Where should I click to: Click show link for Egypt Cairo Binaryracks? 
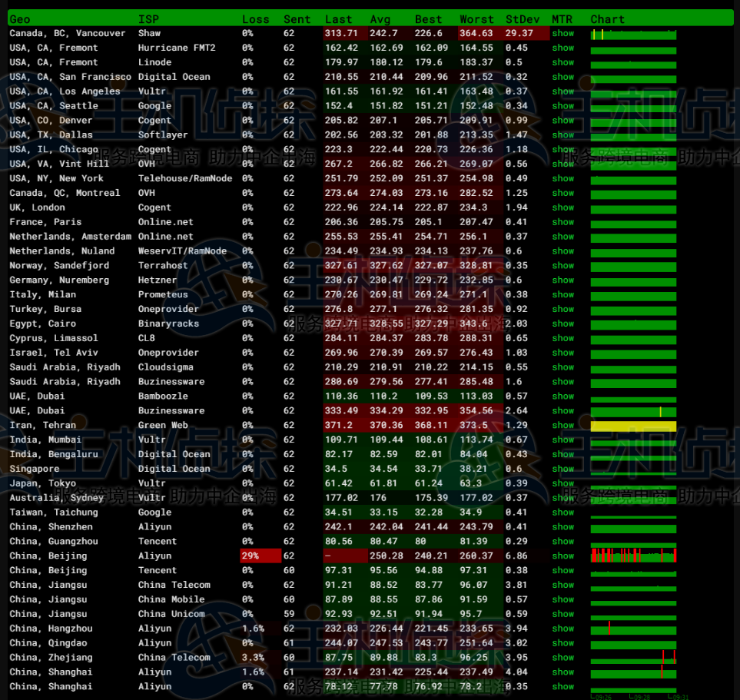(562, 323)
